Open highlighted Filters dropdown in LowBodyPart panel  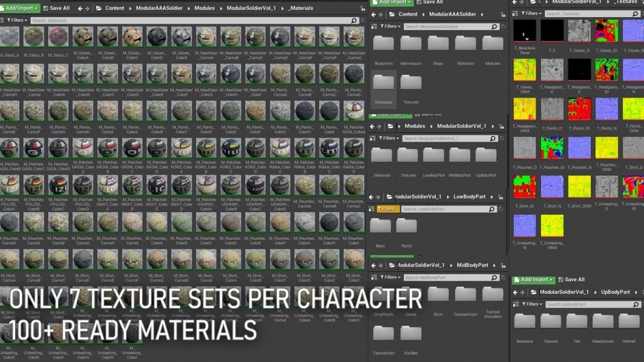pyautogui.click(x=388, y=209)
